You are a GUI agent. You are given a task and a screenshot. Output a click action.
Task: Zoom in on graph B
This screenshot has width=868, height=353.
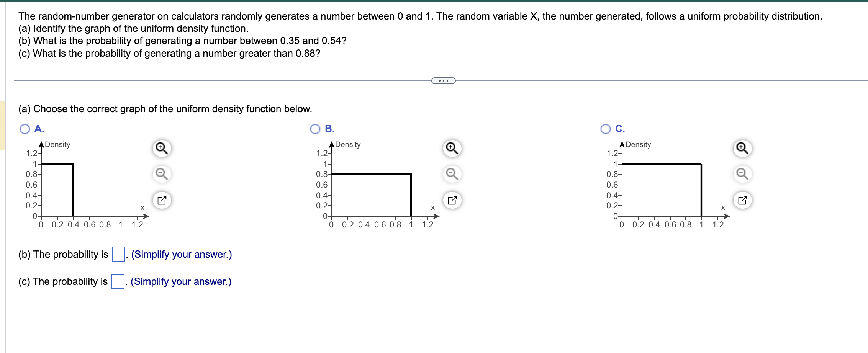452,148
